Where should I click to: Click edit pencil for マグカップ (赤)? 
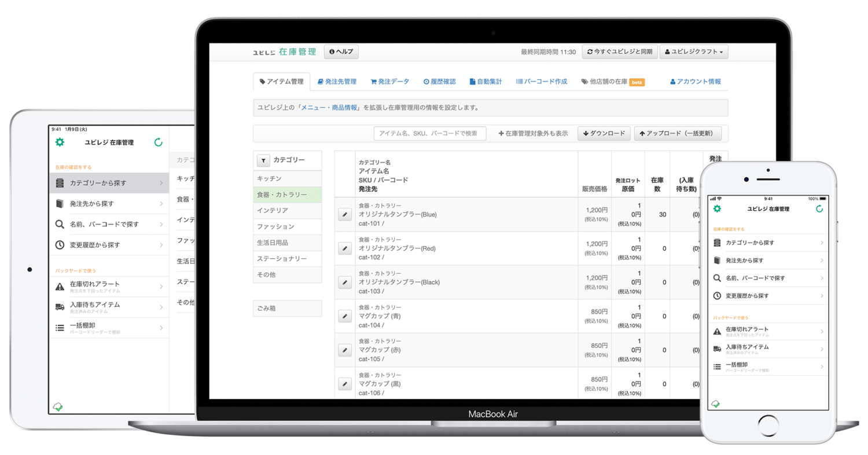345,350
